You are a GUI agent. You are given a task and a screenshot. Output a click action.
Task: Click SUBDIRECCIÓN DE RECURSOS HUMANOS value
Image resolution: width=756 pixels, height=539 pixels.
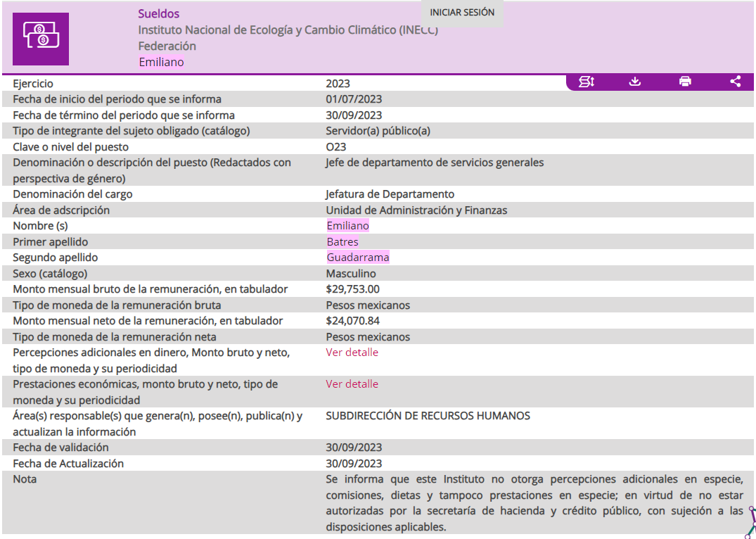[x=428, y=416]
